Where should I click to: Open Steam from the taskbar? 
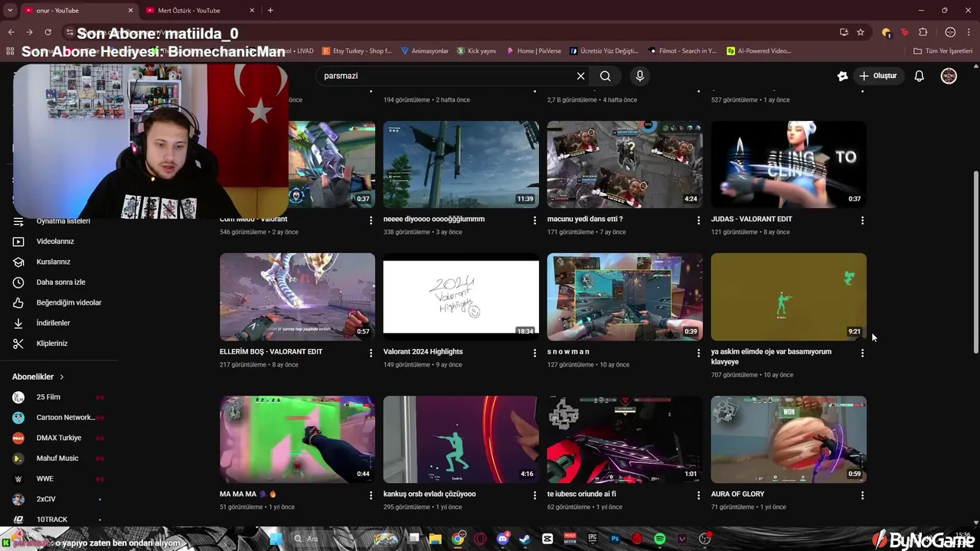click(525, 539)
